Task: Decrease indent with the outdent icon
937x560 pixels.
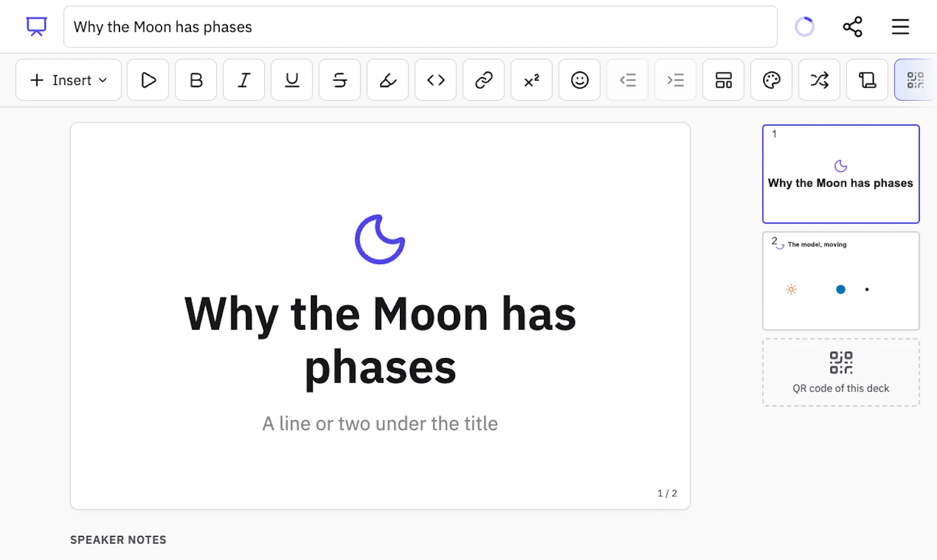Action: coord(628,80)
